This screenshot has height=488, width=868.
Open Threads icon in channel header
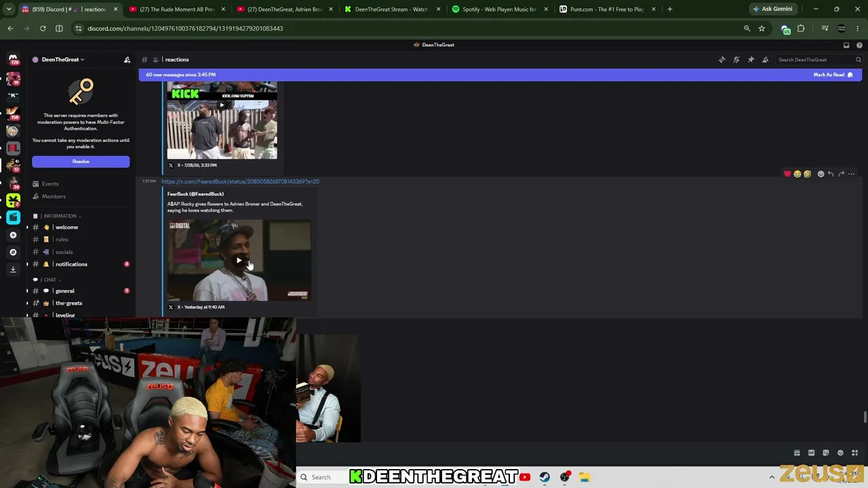722,60
